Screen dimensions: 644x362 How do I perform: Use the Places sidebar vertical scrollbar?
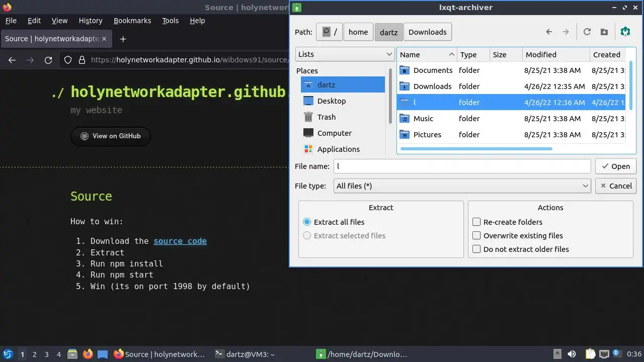(390, 97)
